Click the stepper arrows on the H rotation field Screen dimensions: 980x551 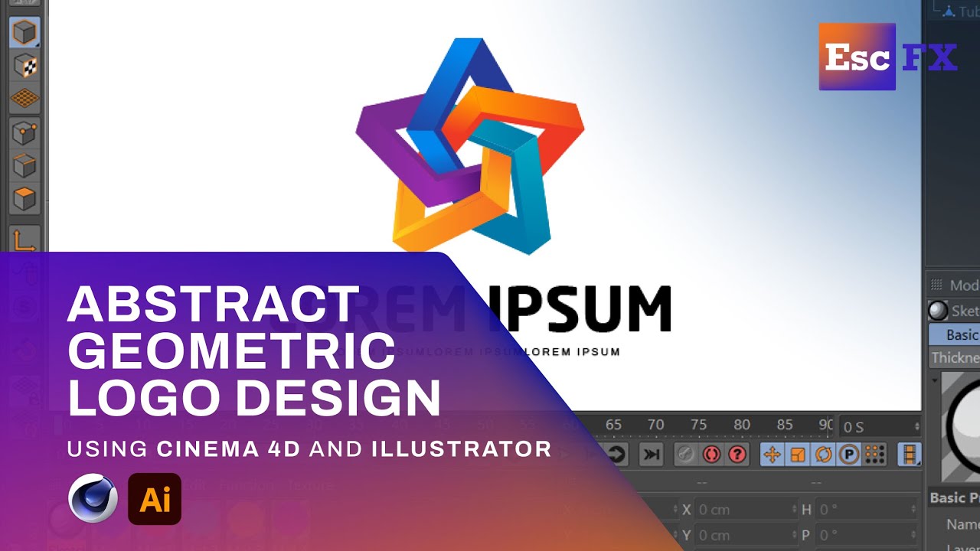913,509
